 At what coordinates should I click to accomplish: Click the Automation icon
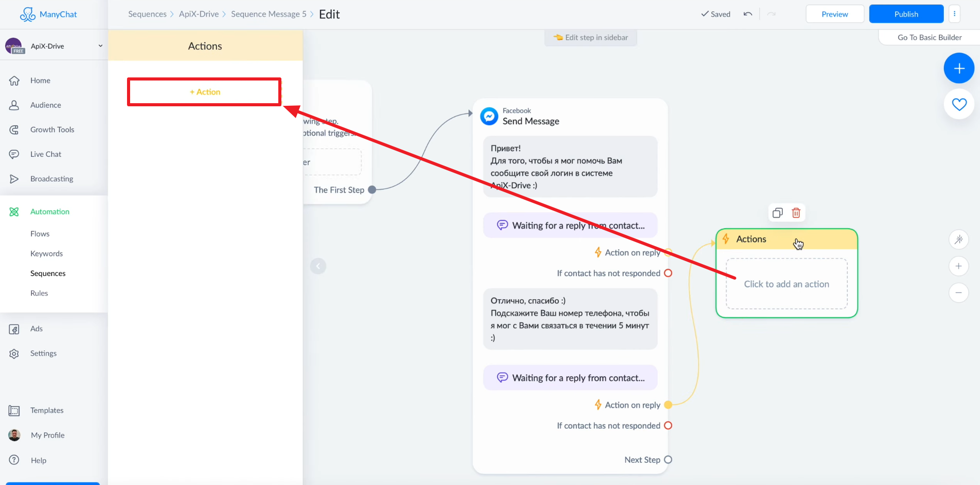14,212
